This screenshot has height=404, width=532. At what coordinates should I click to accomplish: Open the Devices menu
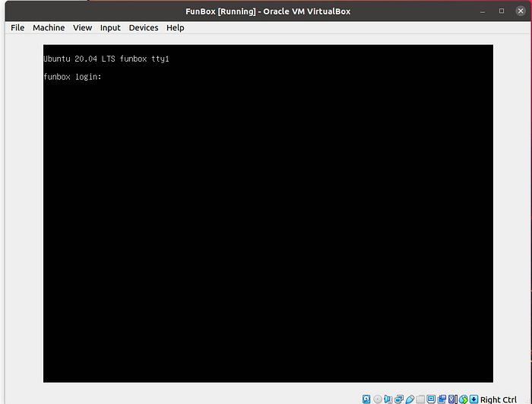point(144,28)
